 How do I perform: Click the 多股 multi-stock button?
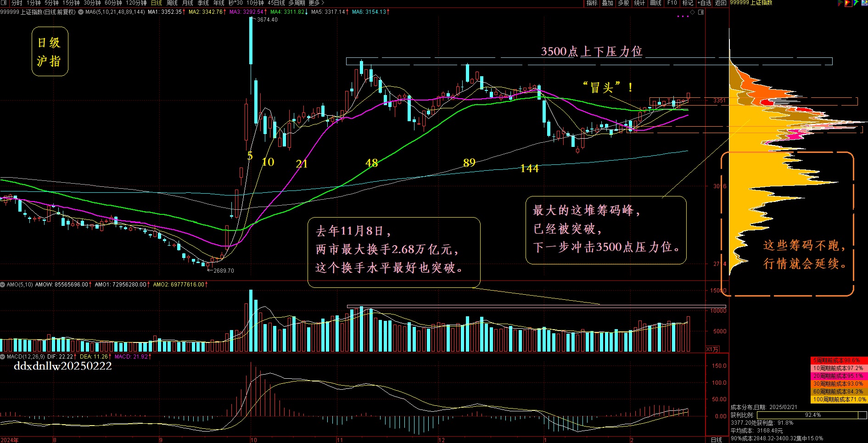click(623, 3)
